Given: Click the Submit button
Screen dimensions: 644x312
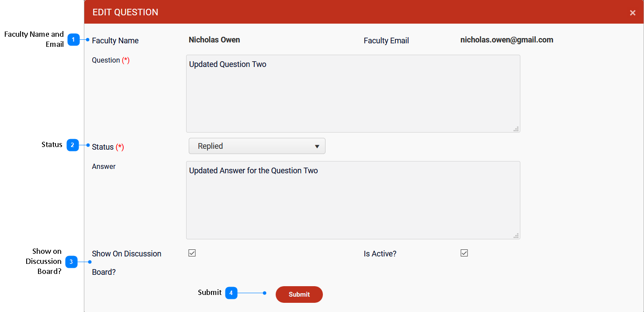Looking at the screenshot, I should pyautogui.click(x=299, y=294).
